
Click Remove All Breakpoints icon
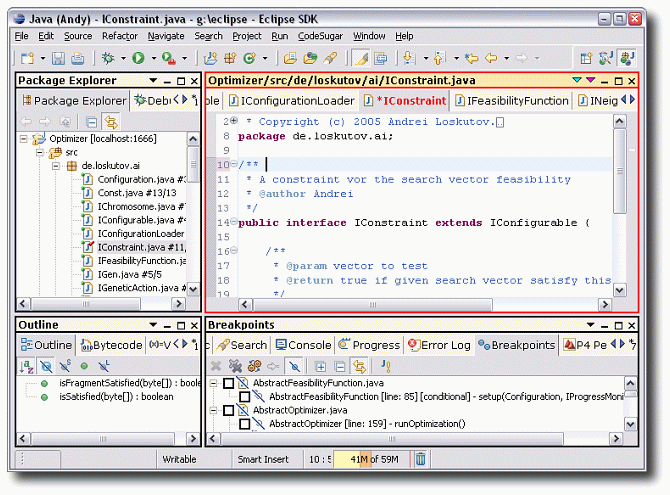coord(235,366)
